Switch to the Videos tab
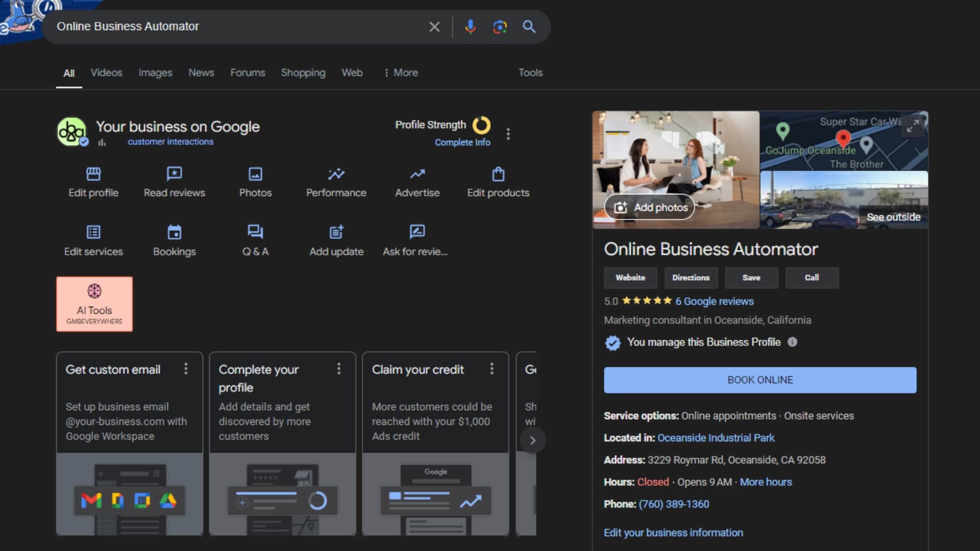980x551 pixels. 107,73
